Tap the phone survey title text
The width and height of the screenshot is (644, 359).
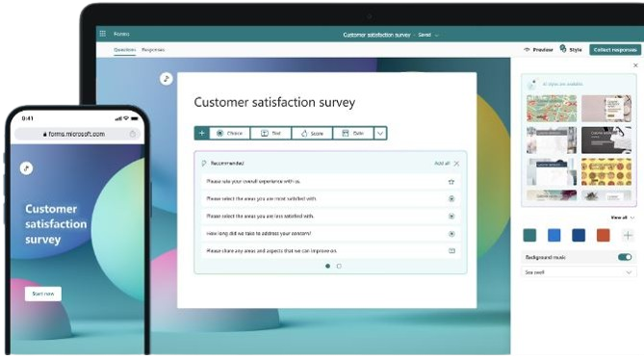click(x=56, y=224)
